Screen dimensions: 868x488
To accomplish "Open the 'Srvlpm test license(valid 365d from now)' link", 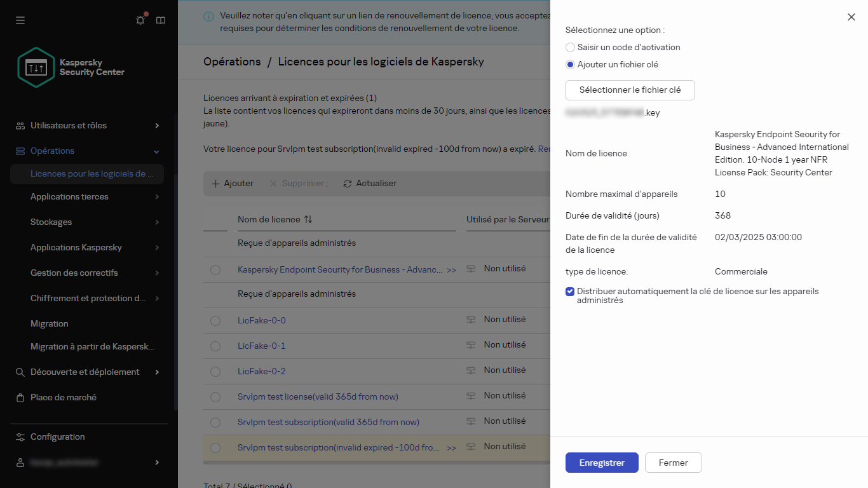I will (317, 396).
